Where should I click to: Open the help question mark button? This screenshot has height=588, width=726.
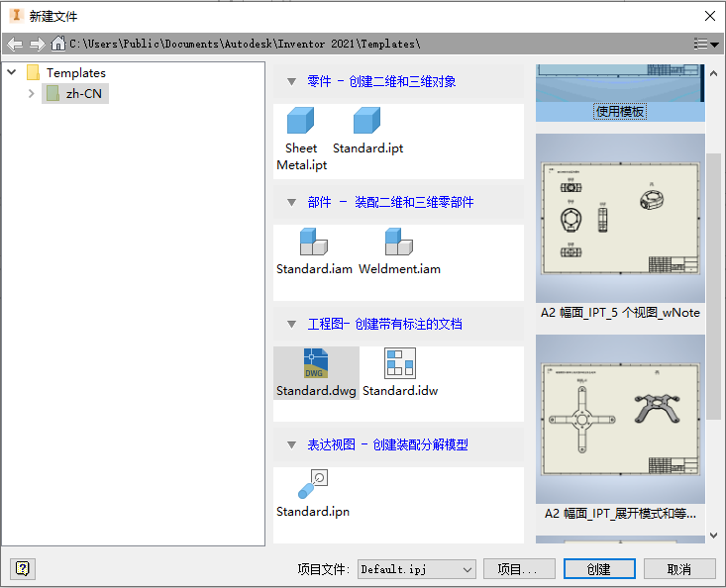tap(22, 568)
